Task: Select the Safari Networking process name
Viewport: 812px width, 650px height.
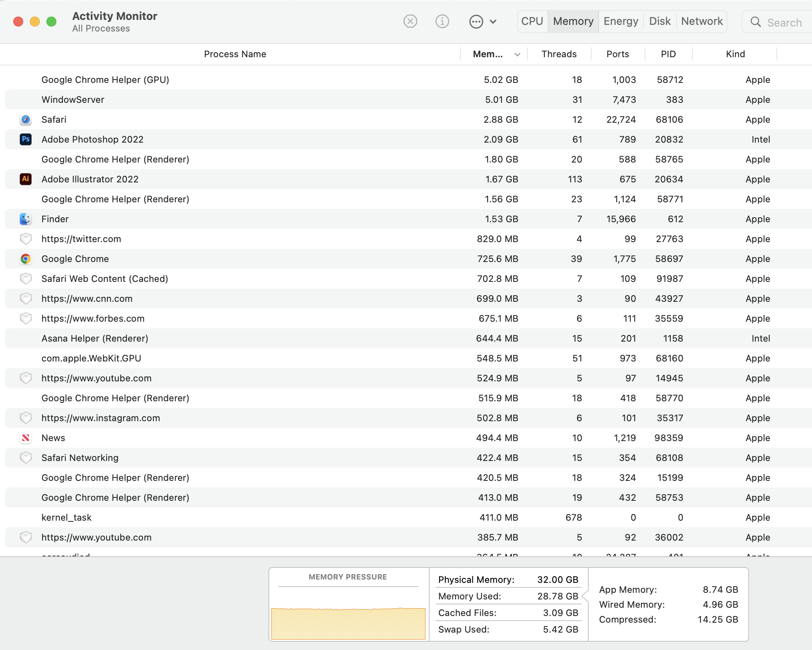Action: tap(80, 458)
